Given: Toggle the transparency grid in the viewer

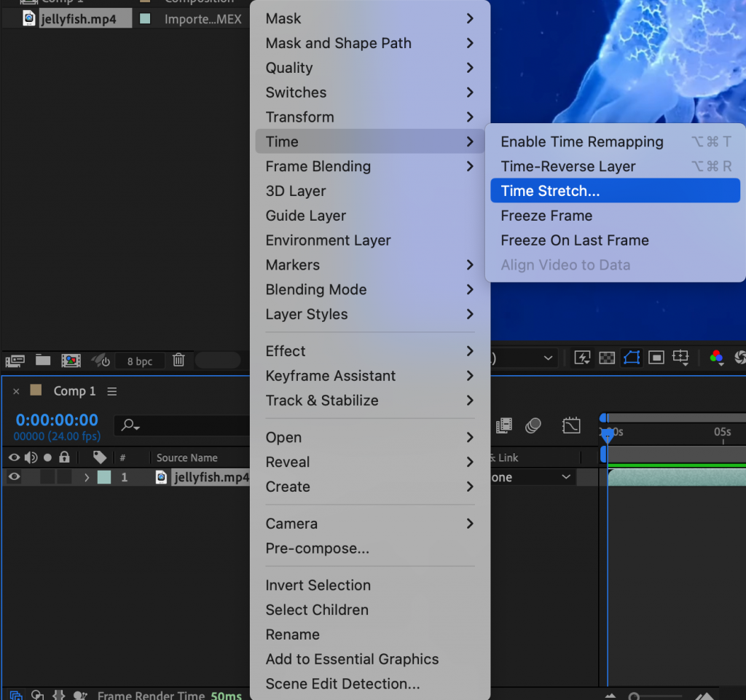Looking at the screenshot, I should 607,358.
